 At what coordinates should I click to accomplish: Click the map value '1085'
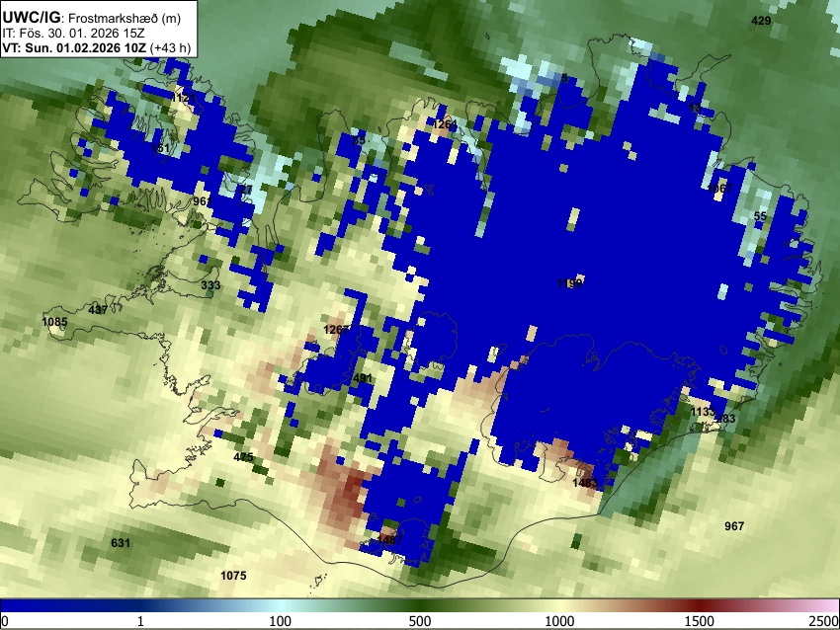[x=54, y=322]
